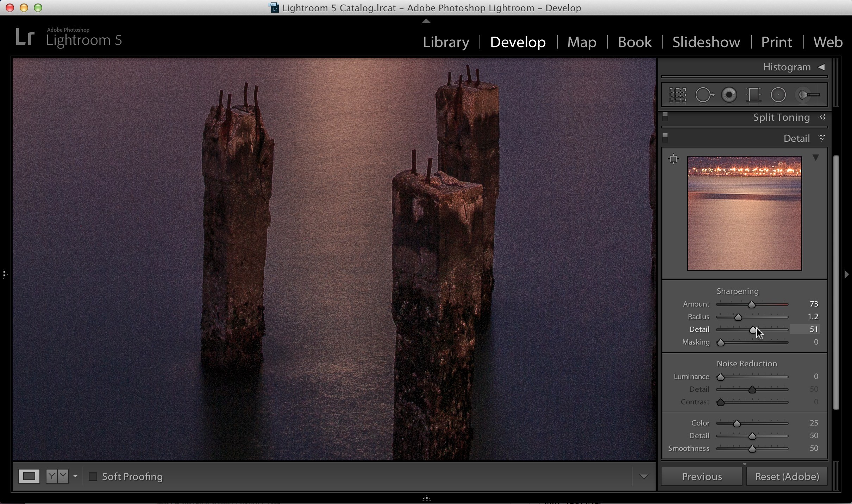Click the Lightroom Lr logo identity plate
The height and width of the screenshot is (504, 852).
point(25,37)
